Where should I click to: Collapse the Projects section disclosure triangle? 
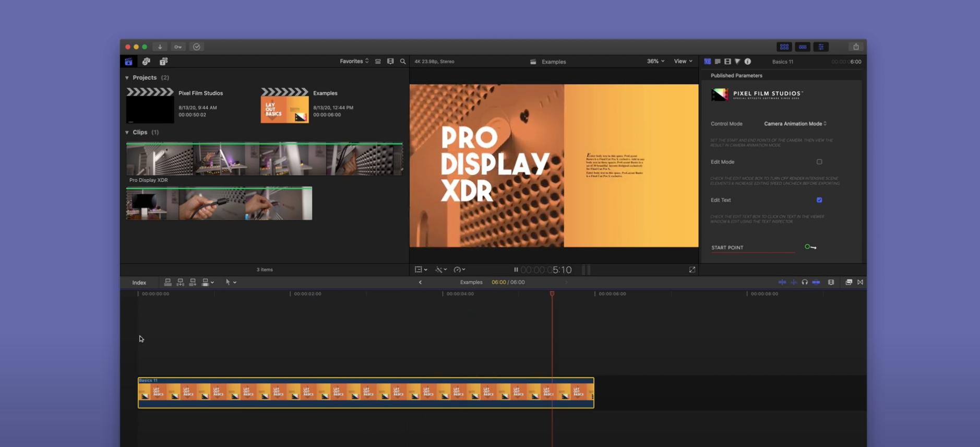[127, 78]
